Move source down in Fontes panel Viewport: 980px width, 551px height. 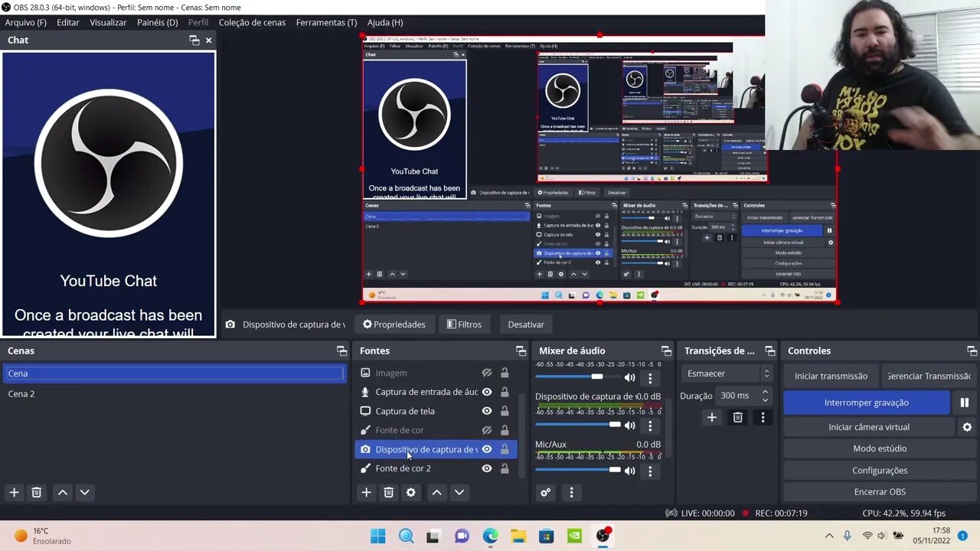[459, 492]
